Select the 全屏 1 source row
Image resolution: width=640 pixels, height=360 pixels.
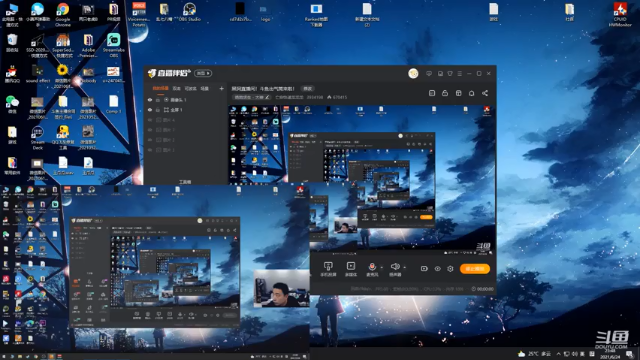(x=185, y=110)
